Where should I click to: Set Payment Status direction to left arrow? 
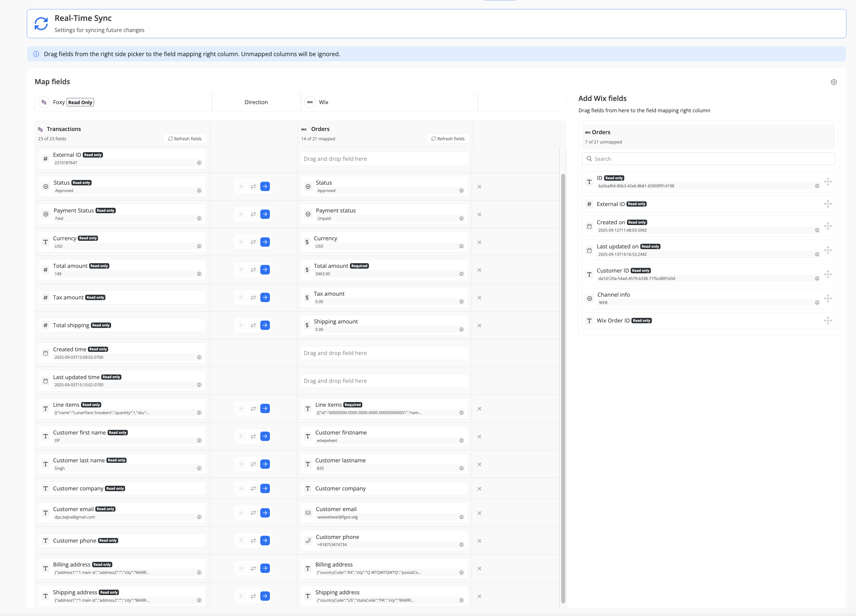tap(242, 214)
